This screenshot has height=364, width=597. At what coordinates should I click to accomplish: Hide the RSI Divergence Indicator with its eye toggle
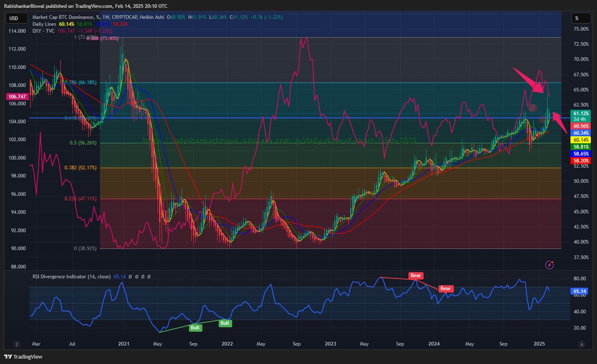click(130, 276)
